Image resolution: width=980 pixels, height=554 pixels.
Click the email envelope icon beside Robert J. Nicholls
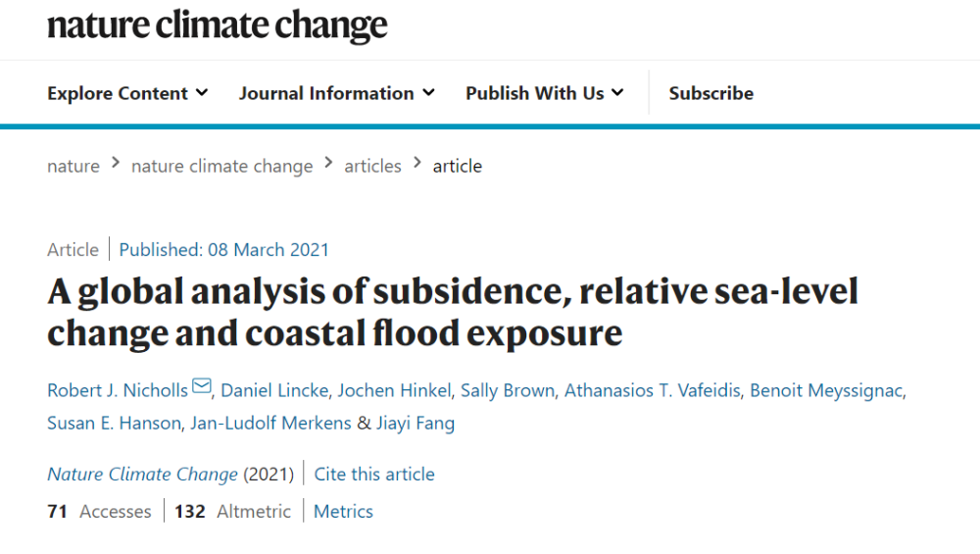pos(202,387)
